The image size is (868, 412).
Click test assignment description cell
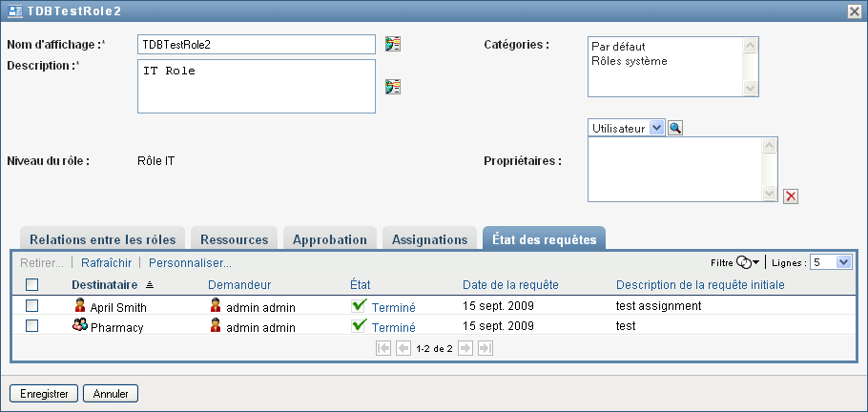pos(659,306)
